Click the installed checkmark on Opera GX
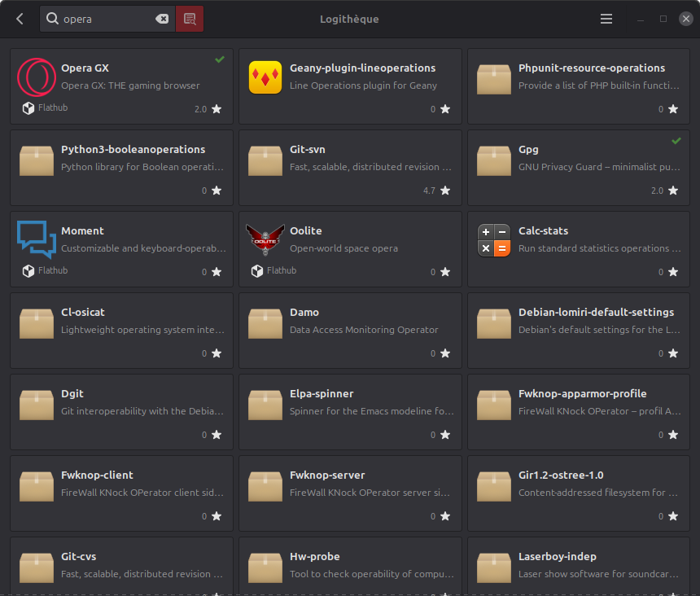The height and width of the screenshot is (596, 700). point(220,59)
